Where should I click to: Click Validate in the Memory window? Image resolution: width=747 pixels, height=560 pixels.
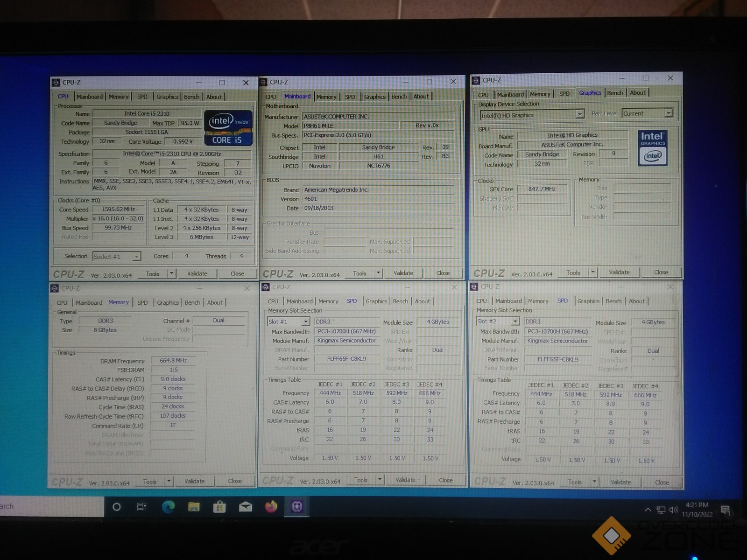pos(194,481)
